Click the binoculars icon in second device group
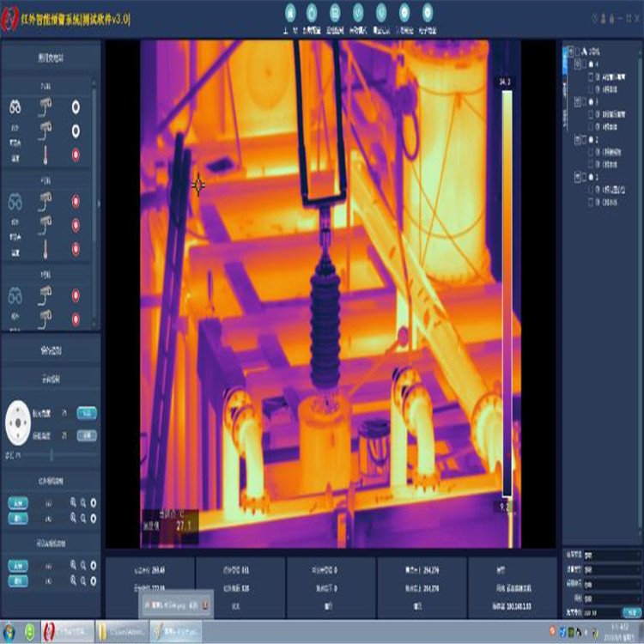The image size is (644, 644). pyautogui.click(x=15, y=203)
